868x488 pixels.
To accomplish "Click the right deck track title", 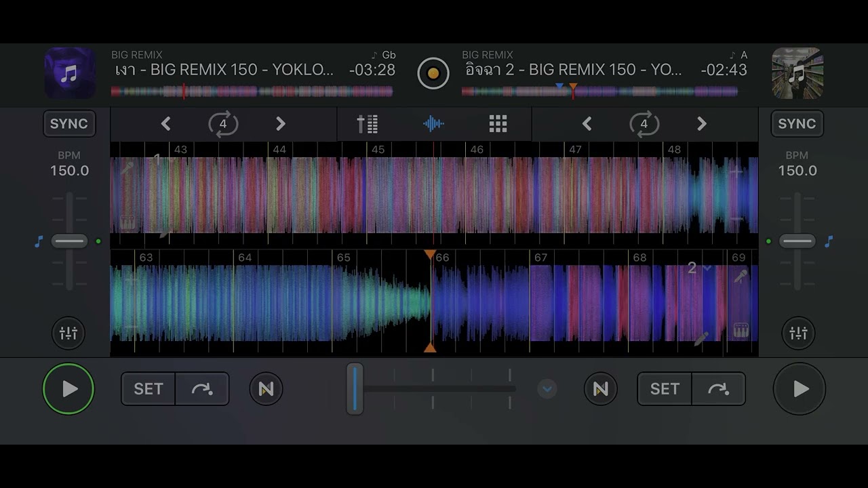I will pyautogui.click(x=574, y=70).
